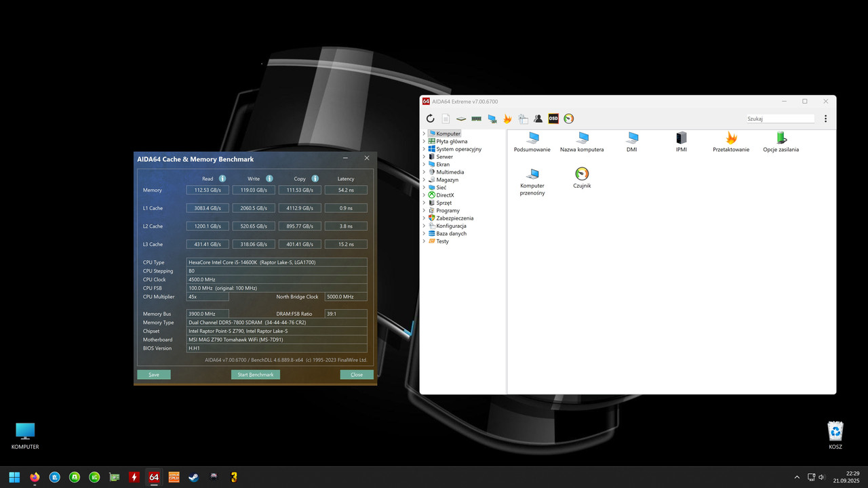
Task: Click the Save button in benchmark window
Action: click(x=154, y=374)
